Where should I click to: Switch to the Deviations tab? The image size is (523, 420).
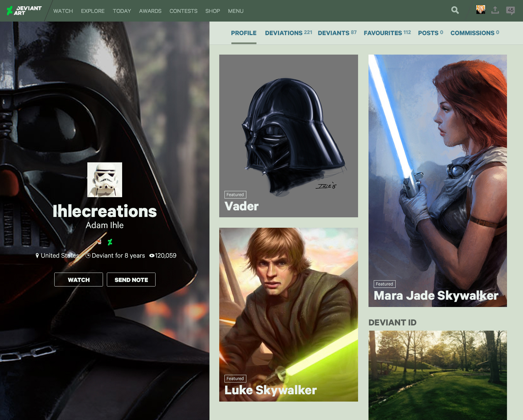coord(288,33)
